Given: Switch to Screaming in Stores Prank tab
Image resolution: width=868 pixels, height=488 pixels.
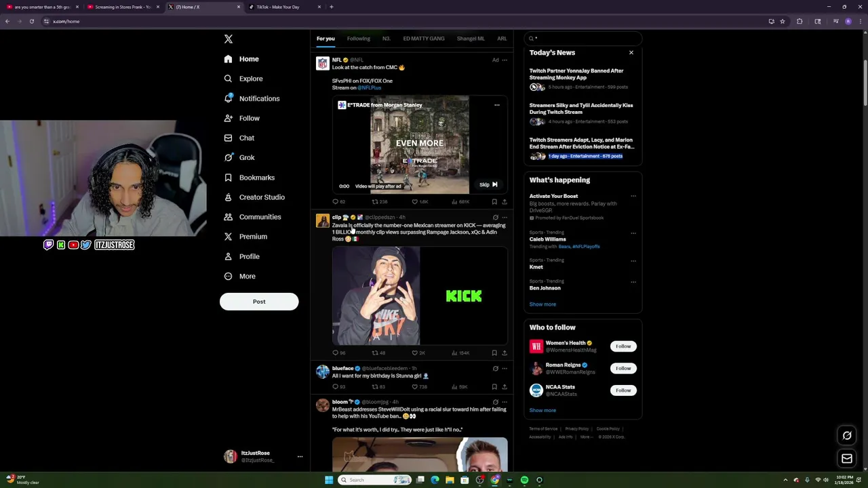Looking at the screenshot, I should tap(122, 7).
